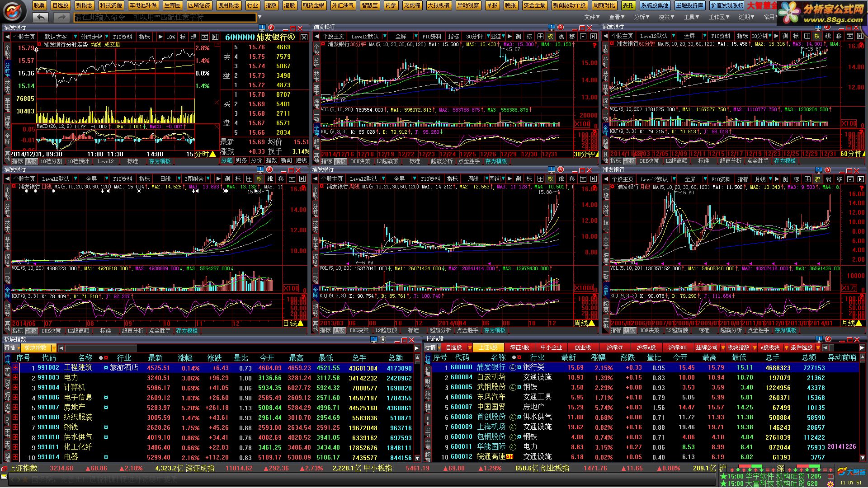The width and height of the screenshot is (868, 488).
Task: Click the 线 line icon in the 日线 chart toolbar
Action: (x=270, y=179)
